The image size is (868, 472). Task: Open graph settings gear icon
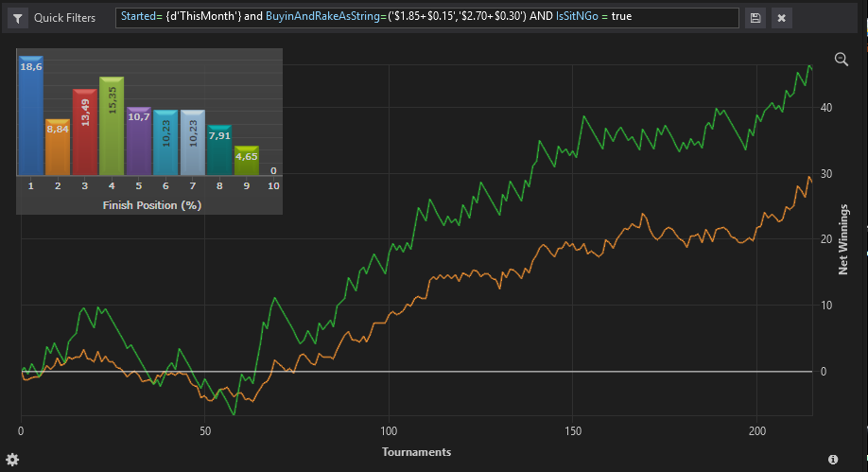point(12,460)
